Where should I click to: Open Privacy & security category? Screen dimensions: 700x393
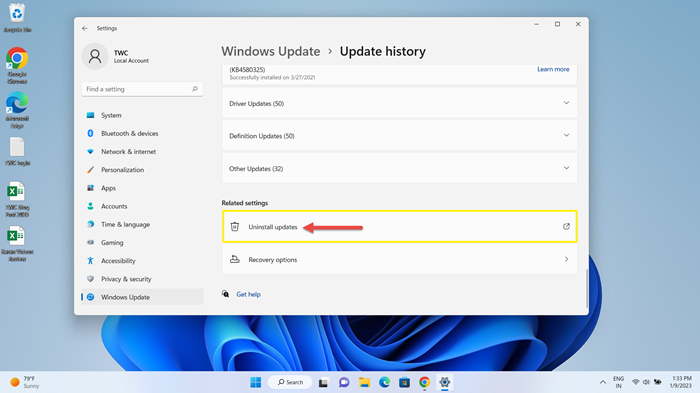click(142, 279)
